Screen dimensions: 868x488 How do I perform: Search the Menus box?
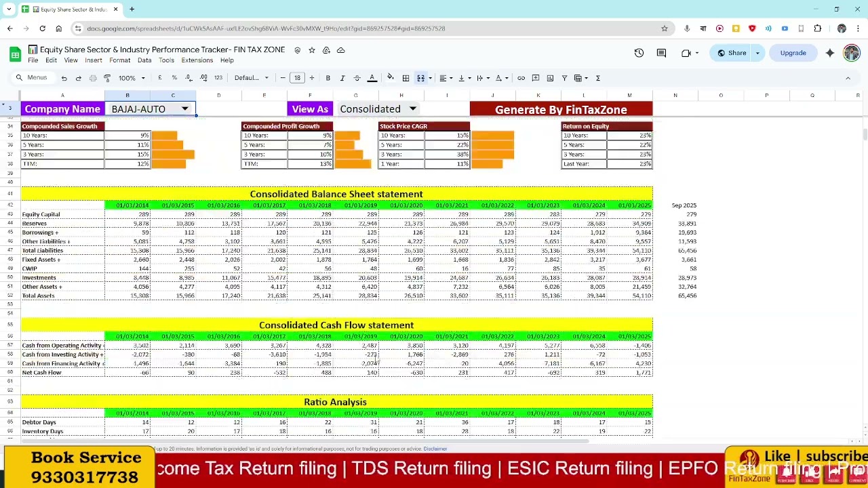pyautogui.click(x=32, y=78)
